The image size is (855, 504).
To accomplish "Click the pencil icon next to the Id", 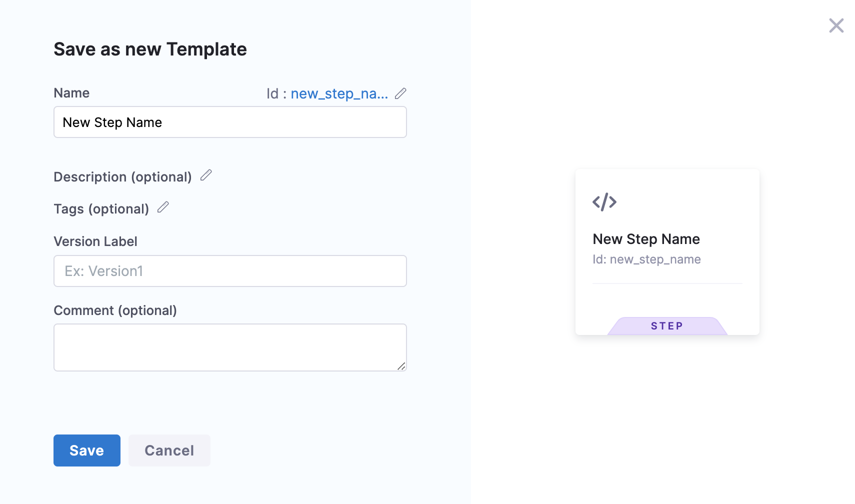I will [x=400, y=93].
